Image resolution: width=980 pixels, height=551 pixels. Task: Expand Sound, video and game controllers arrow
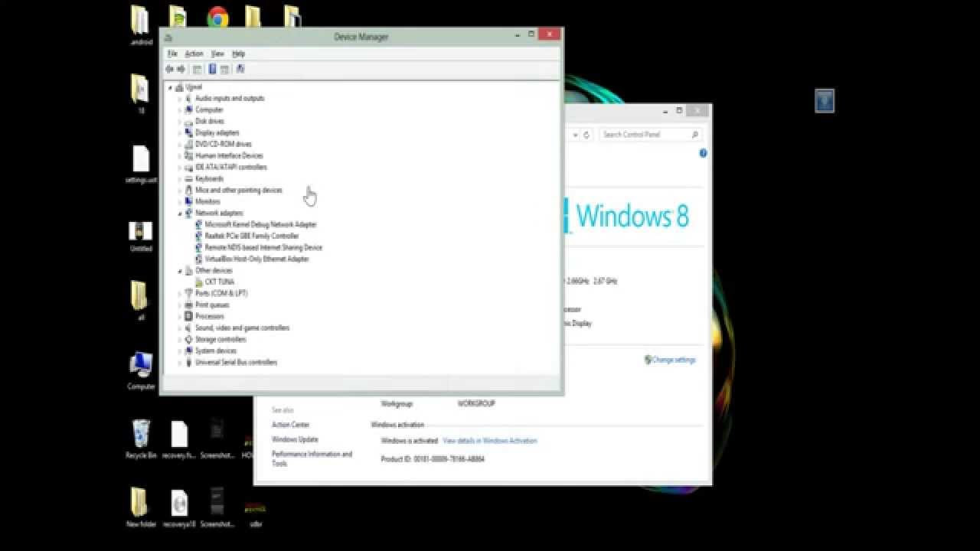180,328
